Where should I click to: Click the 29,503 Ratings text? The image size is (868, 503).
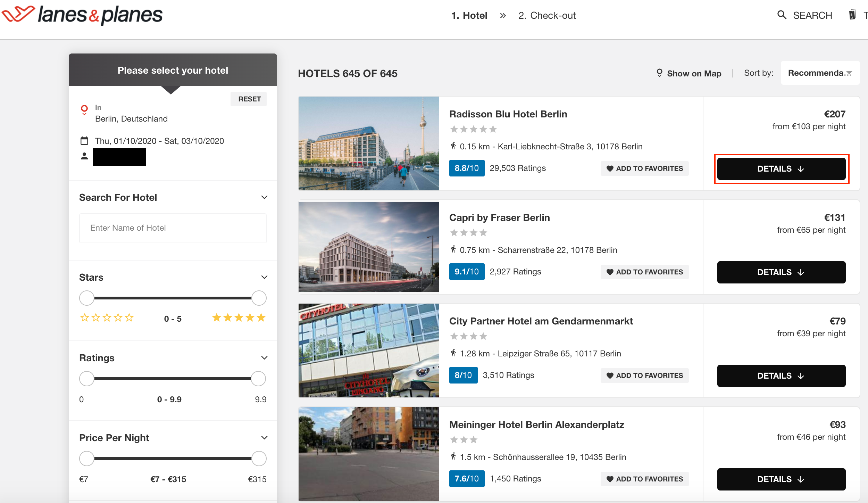pyautogui.click(x=518, y=168)
